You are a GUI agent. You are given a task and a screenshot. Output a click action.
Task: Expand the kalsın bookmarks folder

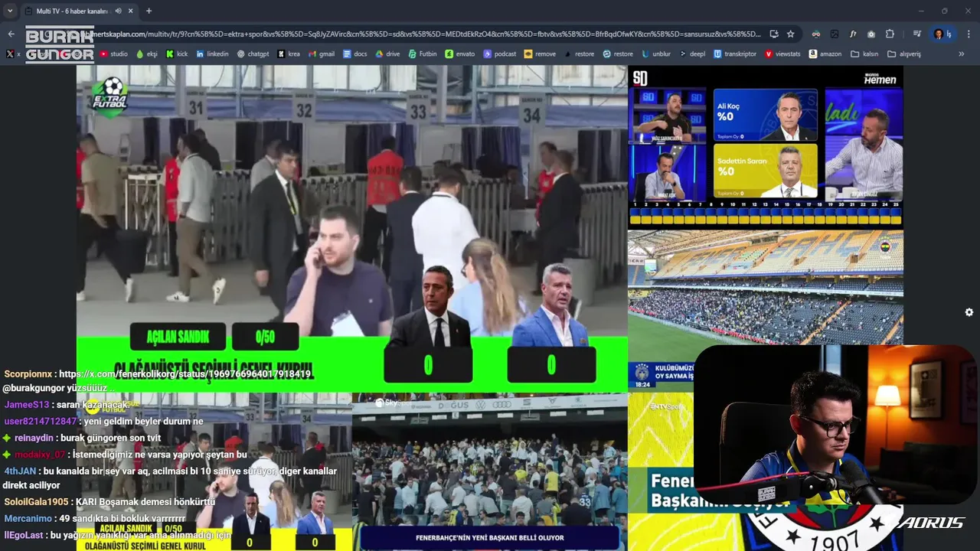click(864, 54)
